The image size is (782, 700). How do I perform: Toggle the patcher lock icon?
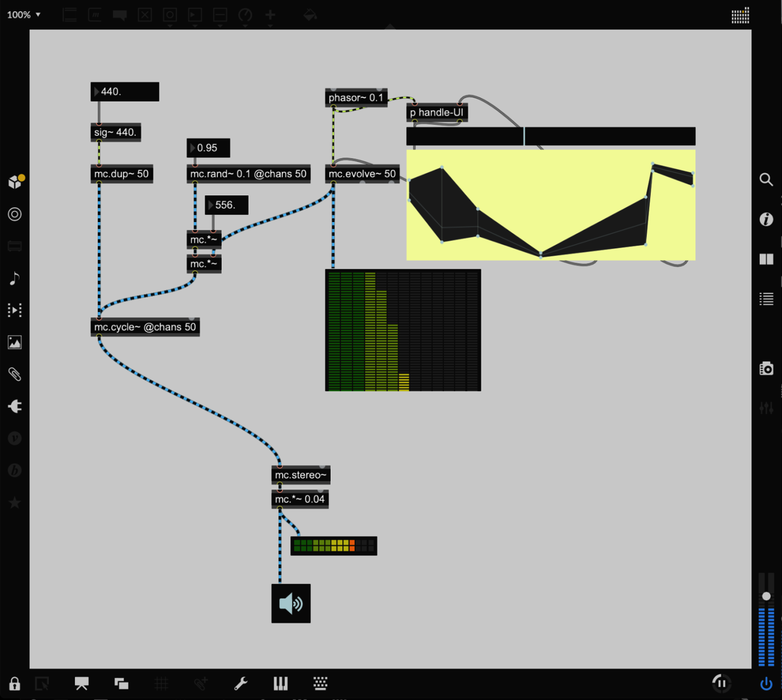click(15, 684)
